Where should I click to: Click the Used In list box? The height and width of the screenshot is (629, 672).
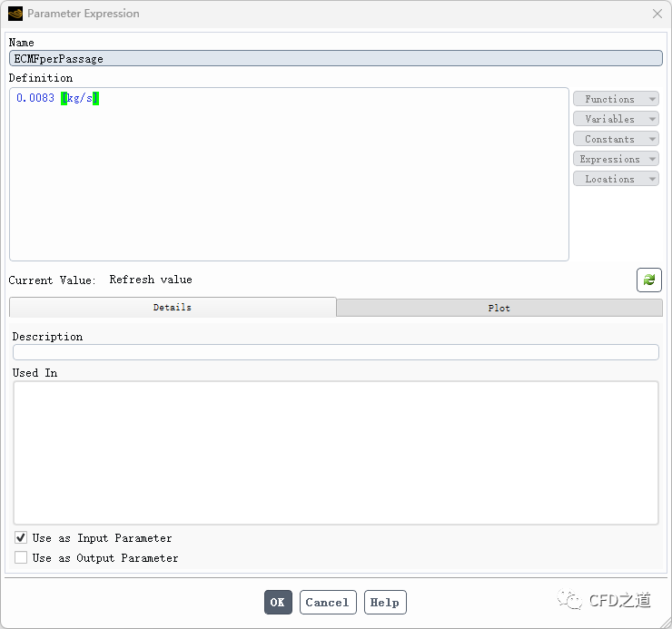coord(336,453)
